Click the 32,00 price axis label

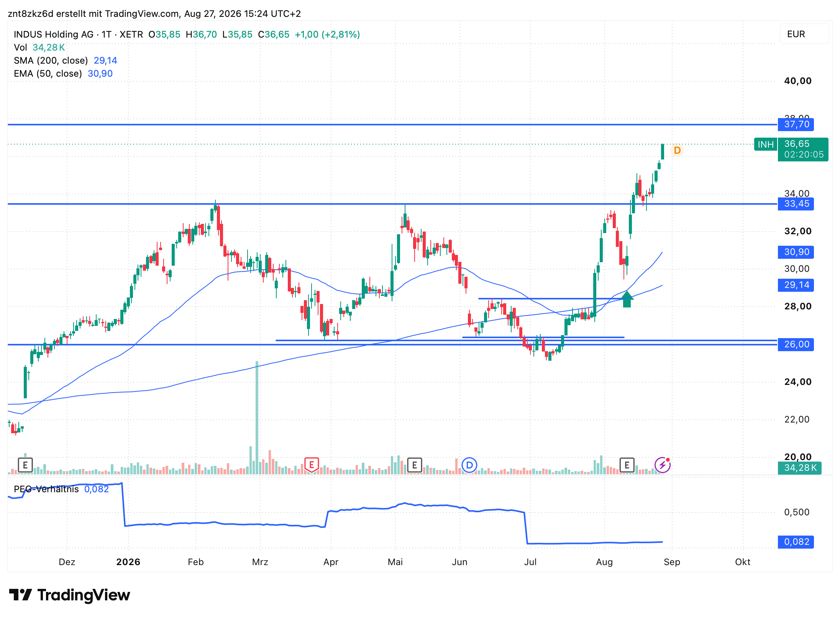tap(798, 231)
